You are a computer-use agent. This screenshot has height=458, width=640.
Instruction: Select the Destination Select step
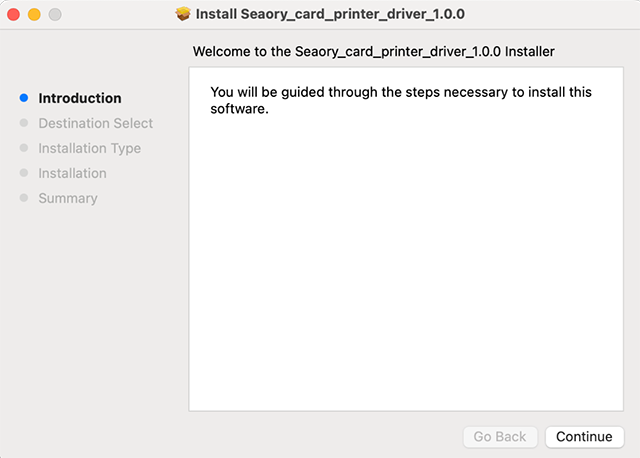point(96,123)
